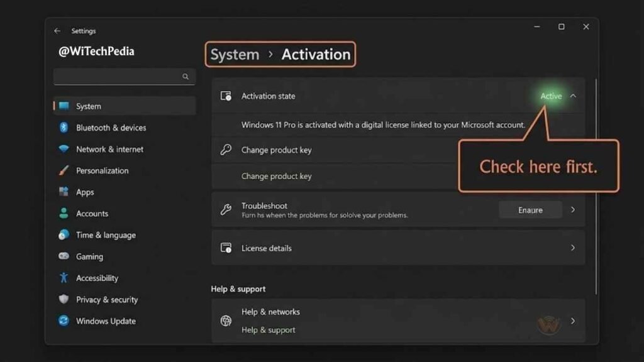Click the upper Change product key label
Viewport: 644px width, 362px height.
tap(277, 150)
